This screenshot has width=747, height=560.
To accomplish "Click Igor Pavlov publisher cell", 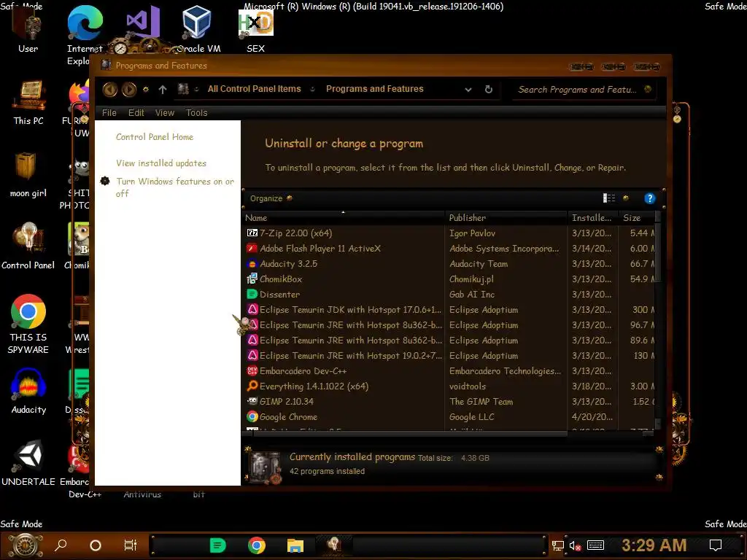I will tap(472, 233).
